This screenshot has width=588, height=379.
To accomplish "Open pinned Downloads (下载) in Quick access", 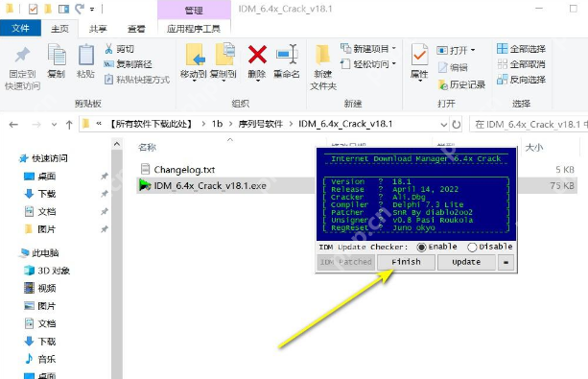I will point(39,194).
